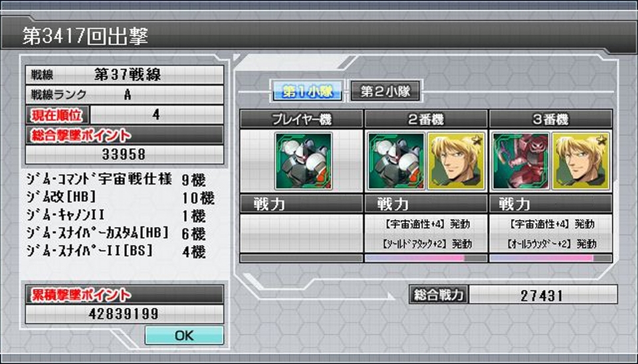Click the player unit mobile suit icon
This screenshot has height=364, width=638.
[x=304, y=161]
